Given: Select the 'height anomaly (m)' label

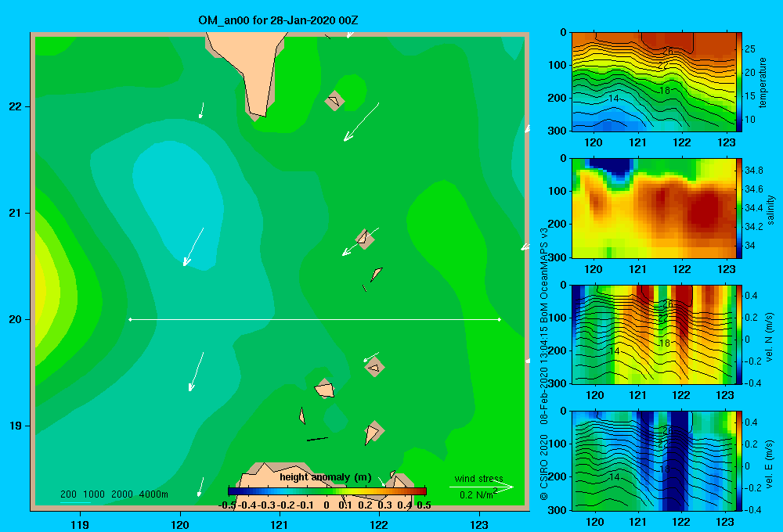Looking at the screenshot, I should pyautogui.click(x=326, y=477).
